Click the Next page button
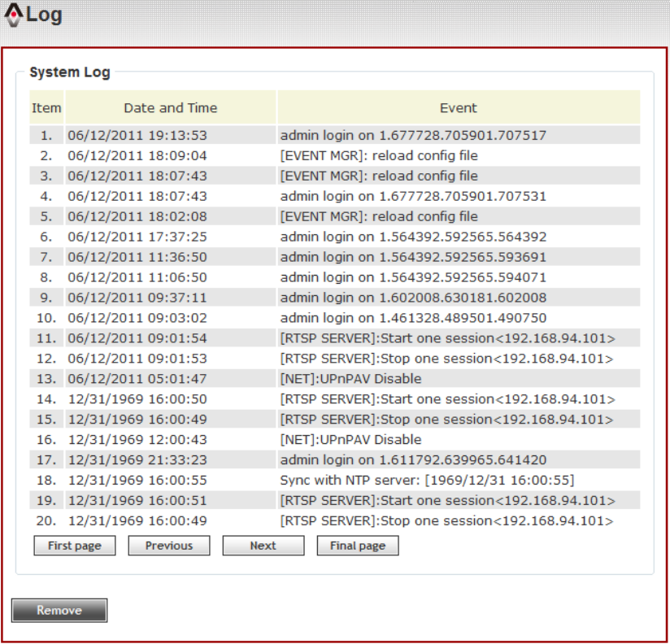The height and width of the screenshot is (644, 670). click(x=263, y=546)
